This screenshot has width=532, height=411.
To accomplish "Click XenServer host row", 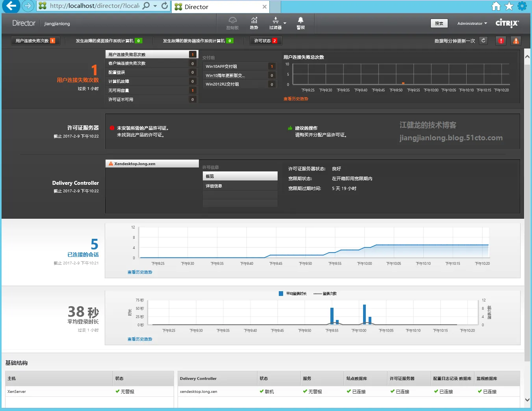I will [89, 391].
